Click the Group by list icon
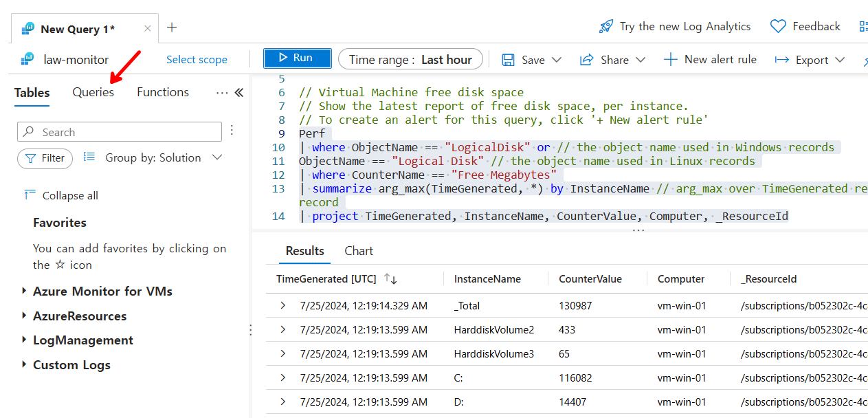 [89, 157]
